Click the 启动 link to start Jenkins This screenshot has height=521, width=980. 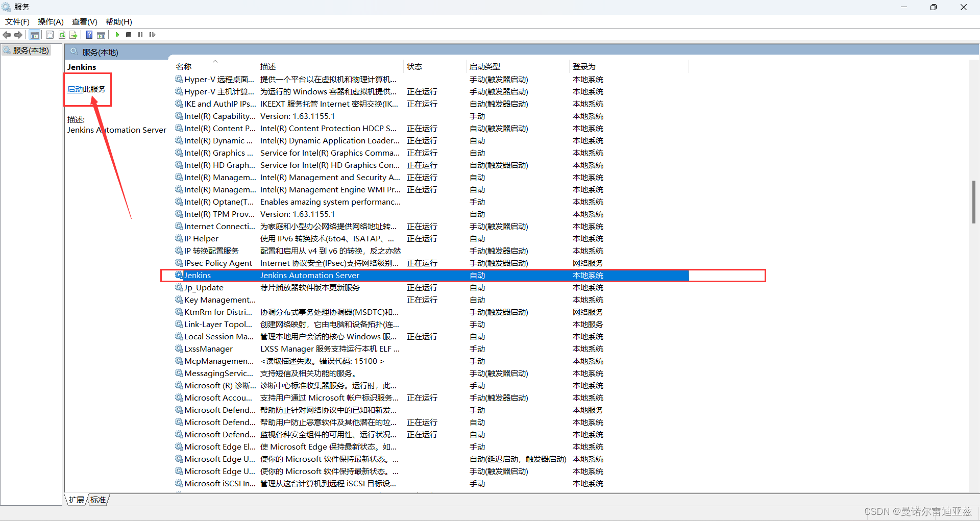[75, 89]
